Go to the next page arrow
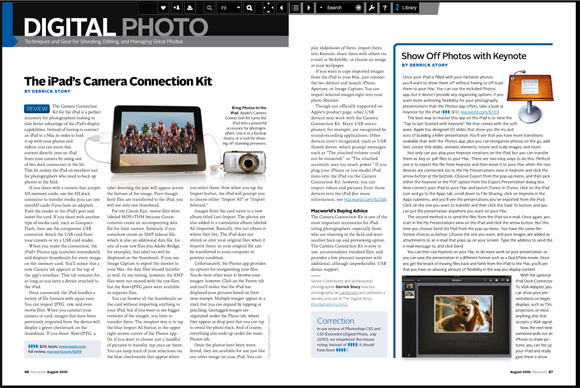 point(308,8)
